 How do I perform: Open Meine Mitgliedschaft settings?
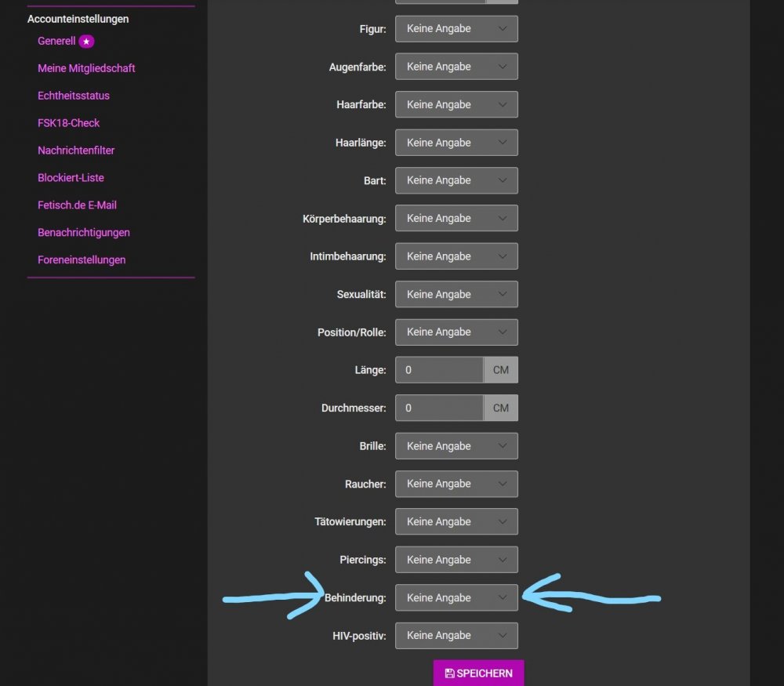click(86, 68)
